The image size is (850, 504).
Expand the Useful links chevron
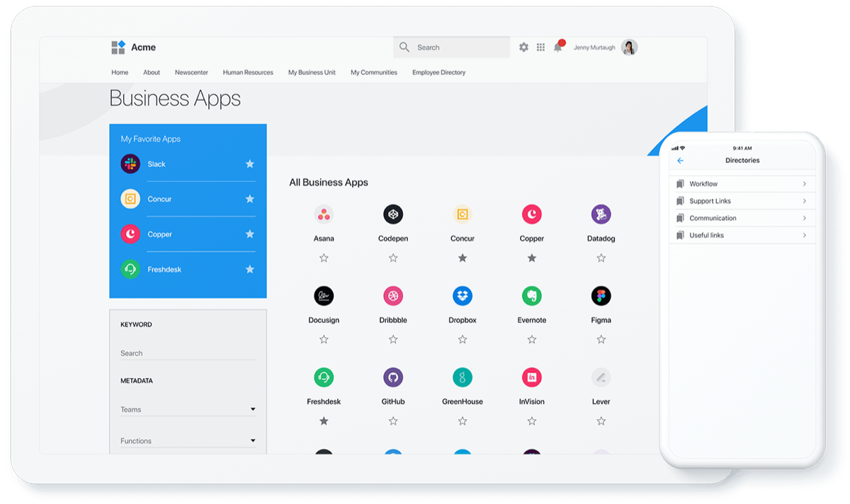tap(805, 235)
